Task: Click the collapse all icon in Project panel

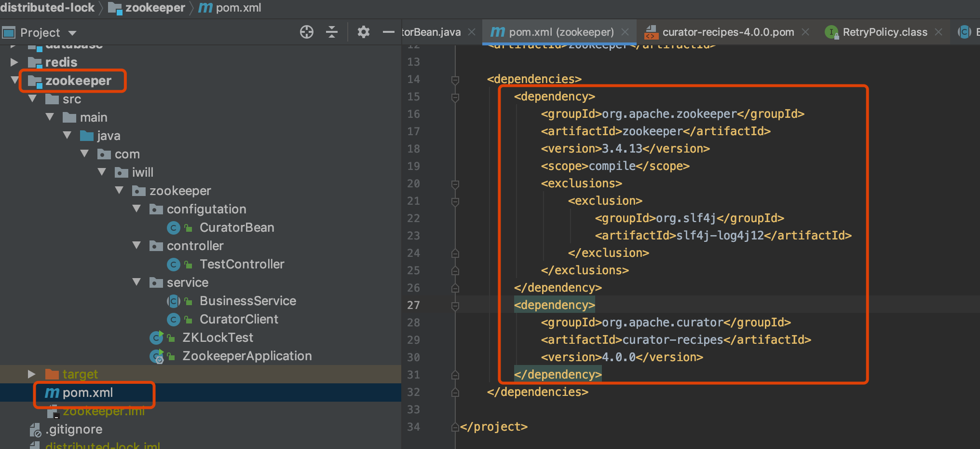Action: (x=332, y=32)
